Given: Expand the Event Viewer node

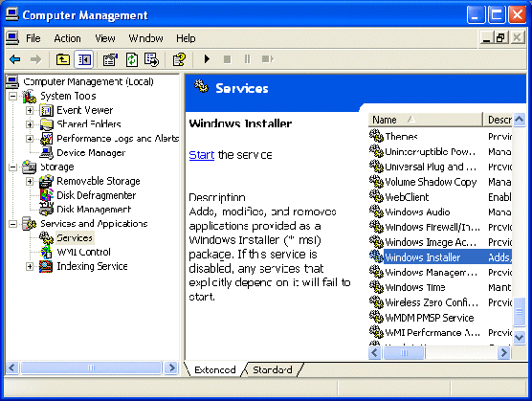Looking at the screenshot, I should click(x=30, y=111).
